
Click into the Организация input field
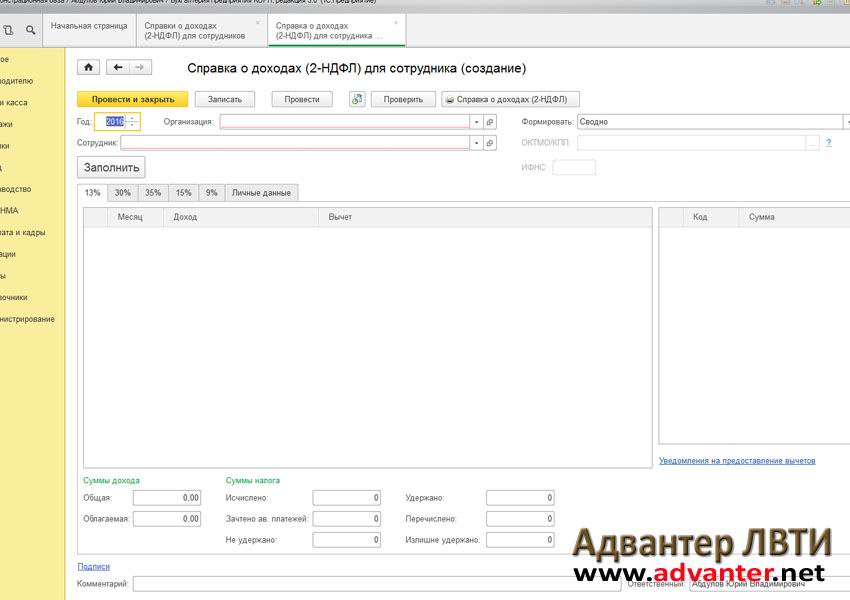345,122
